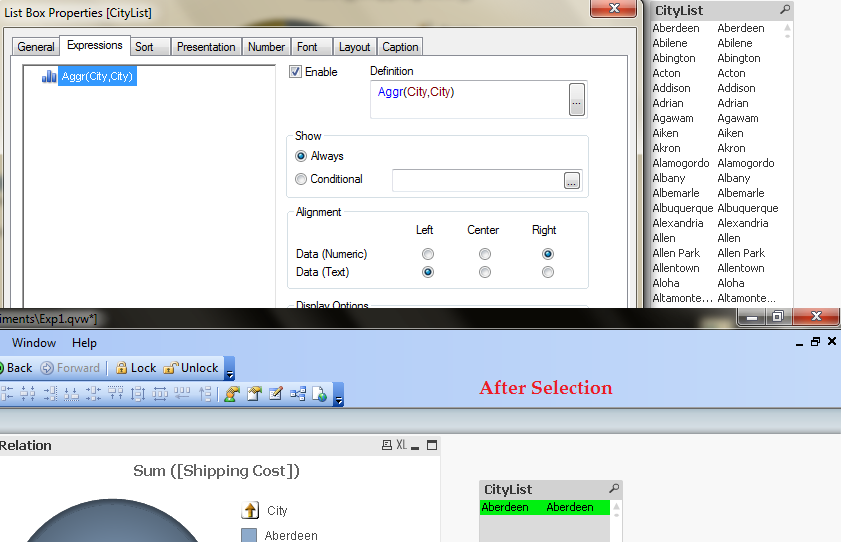Image resolution: width=841 pixels, height=542 pixels.
Task: Click the search icon on the lower CityList
Action: (614, 488)
